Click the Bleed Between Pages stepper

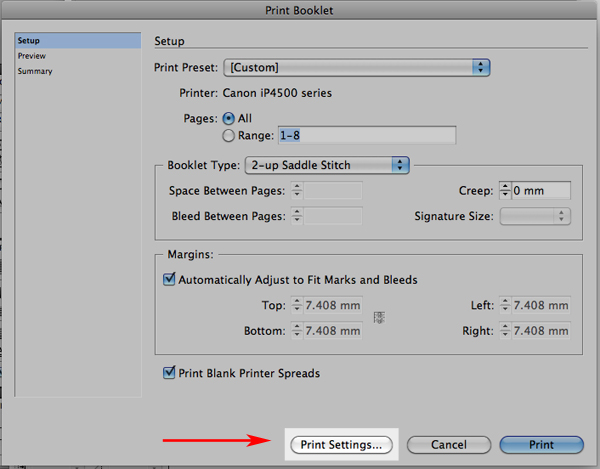click(297, 216)
